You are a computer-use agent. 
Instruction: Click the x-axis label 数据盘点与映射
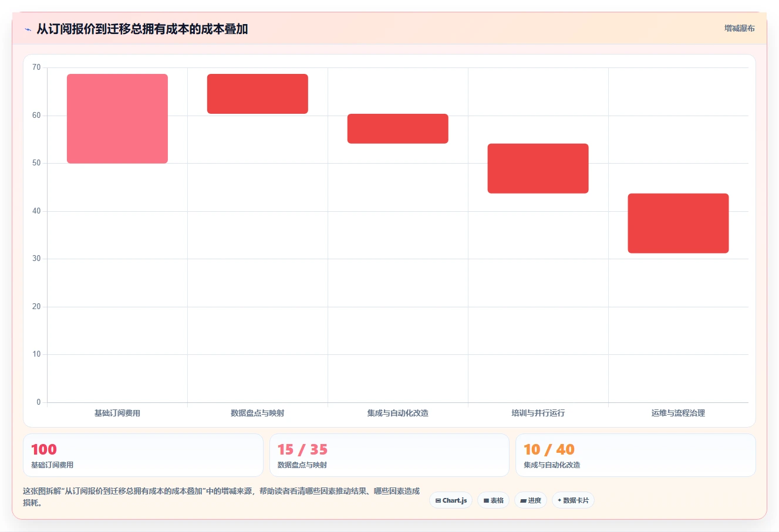(x=258, y=413)
